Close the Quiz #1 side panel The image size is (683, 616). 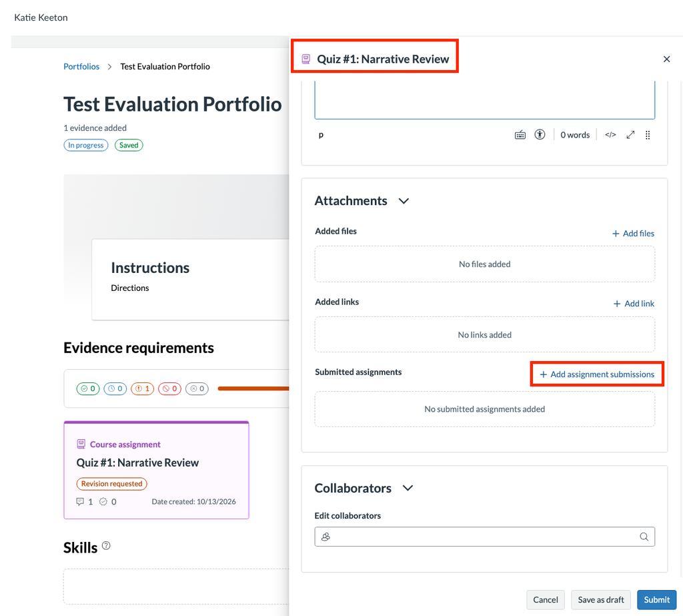(666, 59)
